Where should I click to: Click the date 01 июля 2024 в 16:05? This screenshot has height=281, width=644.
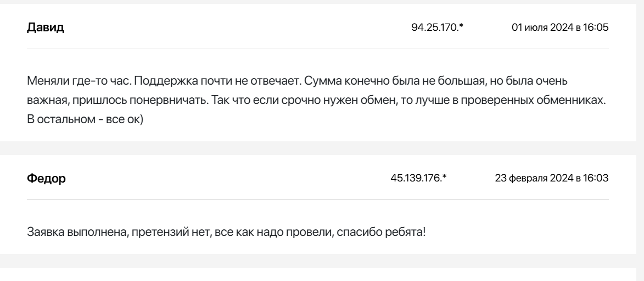coord(559,28)
